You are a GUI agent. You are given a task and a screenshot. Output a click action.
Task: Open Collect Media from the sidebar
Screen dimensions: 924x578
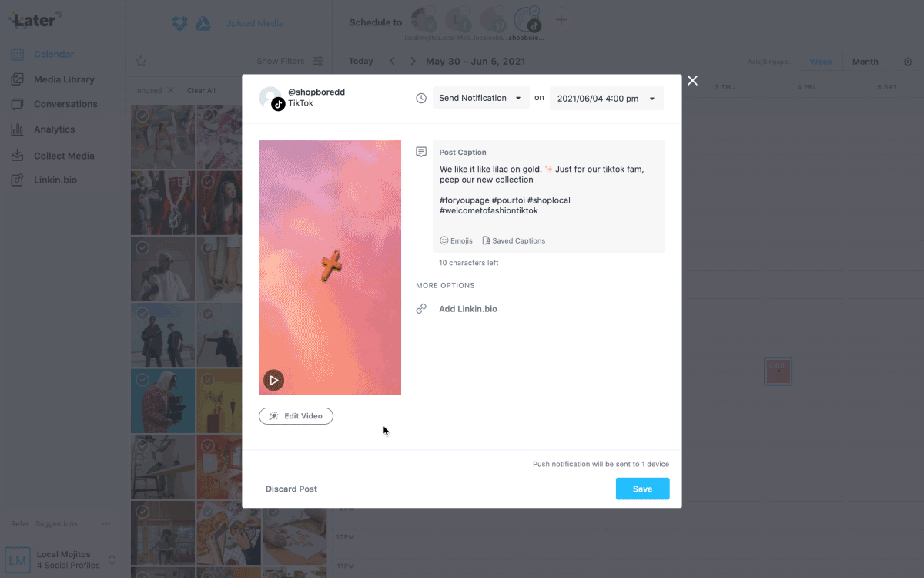[x=64, y=156]
